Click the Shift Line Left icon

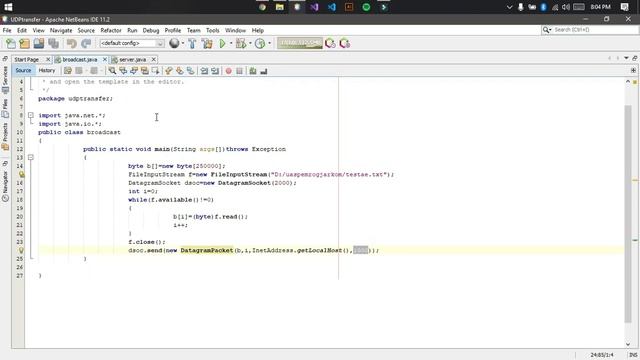tap(204, 71)
